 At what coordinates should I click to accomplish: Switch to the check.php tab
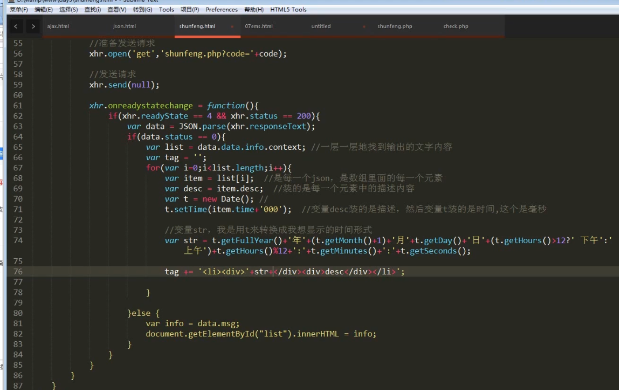(456, 26)
